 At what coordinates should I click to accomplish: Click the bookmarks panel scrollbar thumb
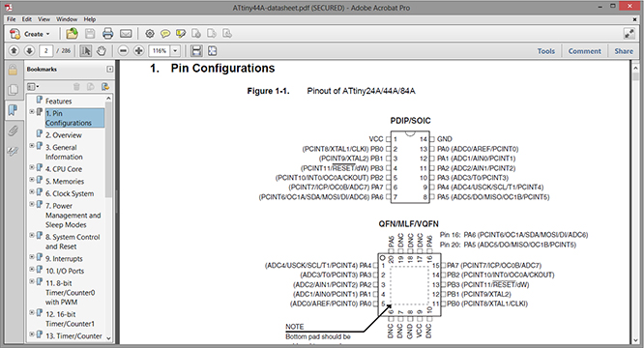tap(108, 150)
